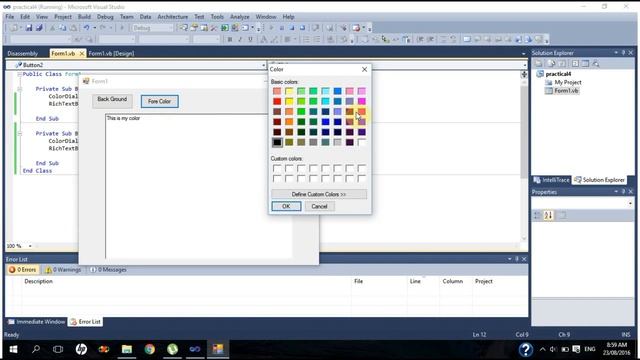Click the Description column header in Error List
This screenshot has height=360, width=640.
click(x=38, y=281)
